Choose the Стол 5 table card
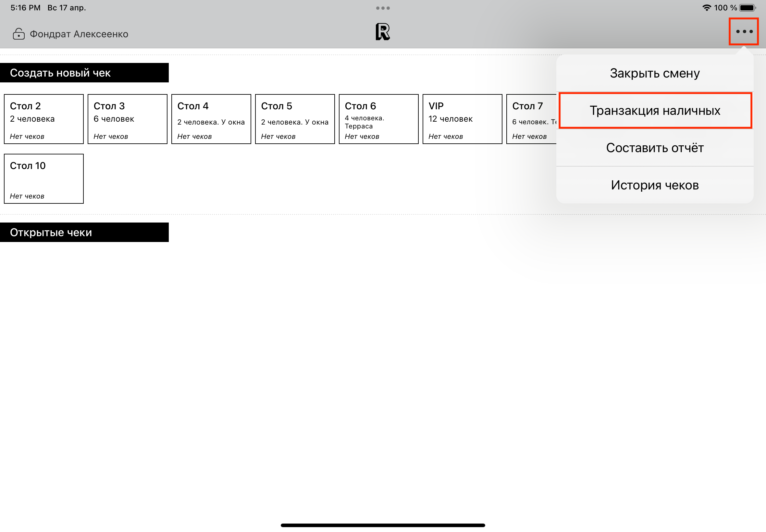766x532 pixels. (295, 119)
